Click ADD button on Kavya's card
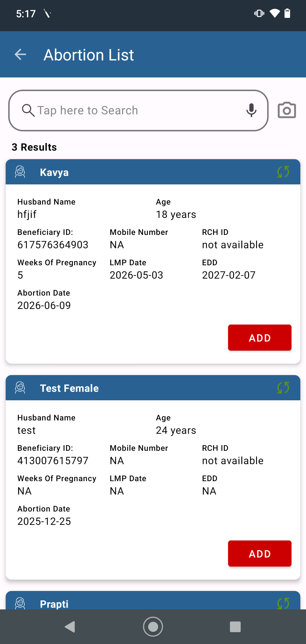 coord(260,338)
